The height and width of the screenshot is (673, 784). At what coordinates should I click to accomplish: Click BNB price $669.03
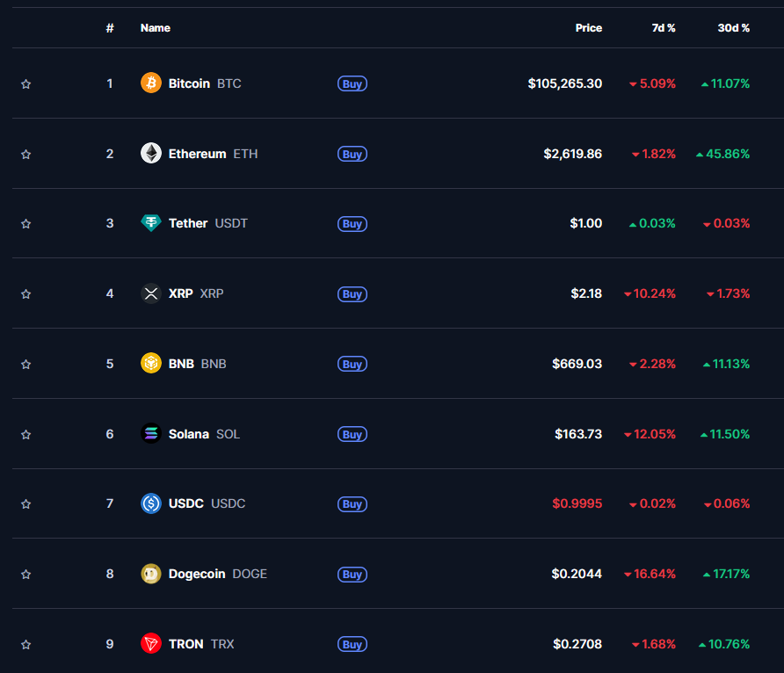577,364
